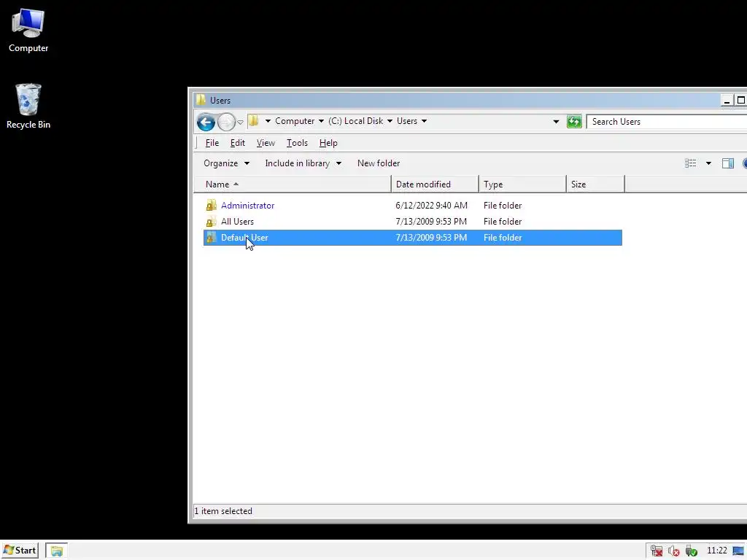
Task: Open the Recycle Bin desktop icon
Action: 28,106
